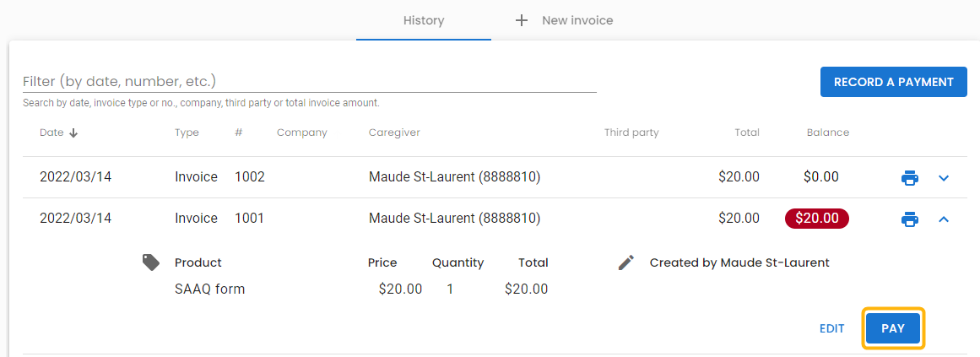The image size is (980, 357).
Task: Click the red $20.00 balance badge
Action: click(x=817, y=219)
